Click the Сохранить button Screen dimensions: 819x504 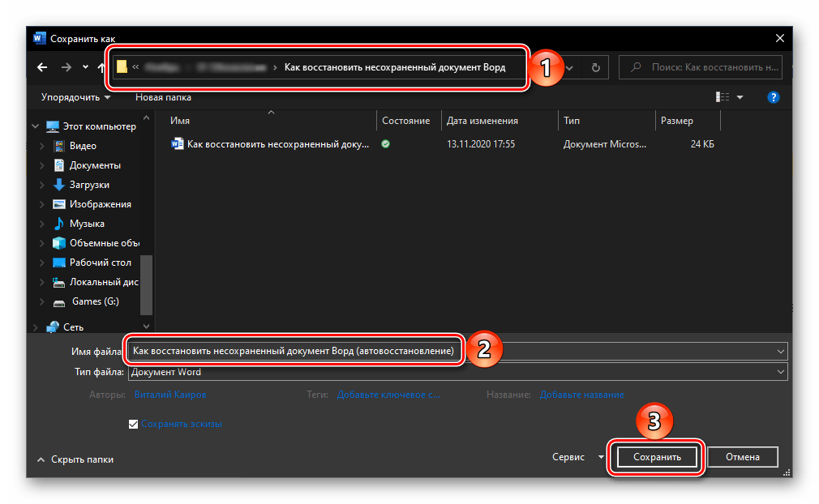click(x=656, y=457)
